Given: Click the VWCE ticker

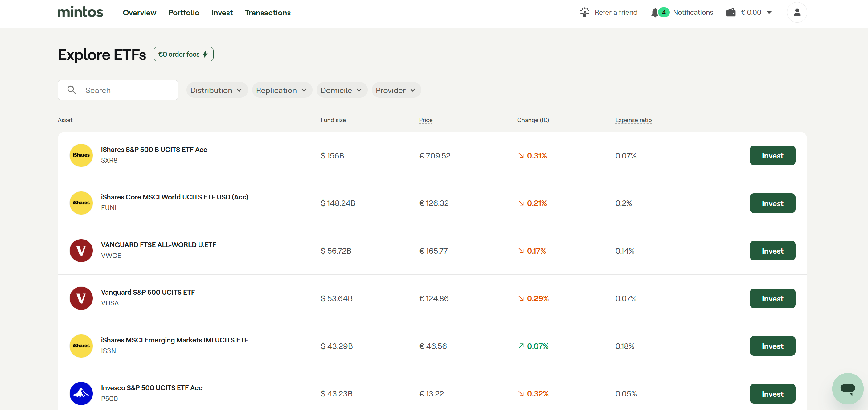Looking at the screenshot, I should coord(111,256).
